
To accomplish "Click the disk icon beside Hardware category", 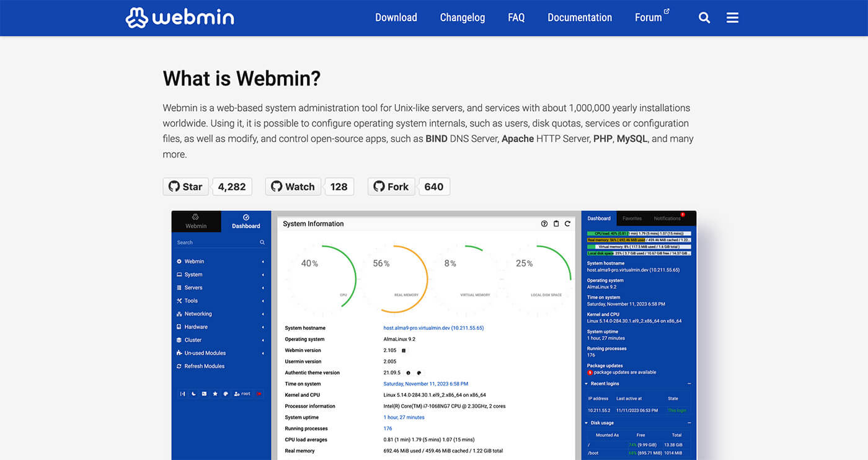I will click(x=179, y=327).
